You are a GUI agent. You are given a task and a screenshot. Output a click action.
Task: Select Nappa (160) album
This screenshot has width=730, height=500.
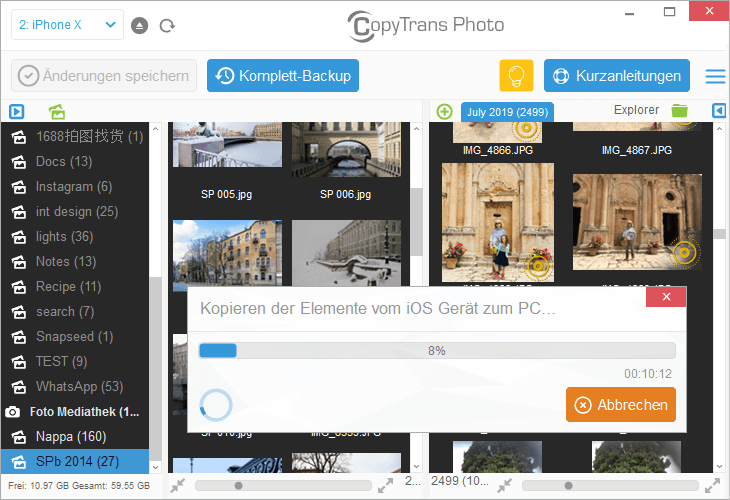pyautogui.click(x=75, y=437)
